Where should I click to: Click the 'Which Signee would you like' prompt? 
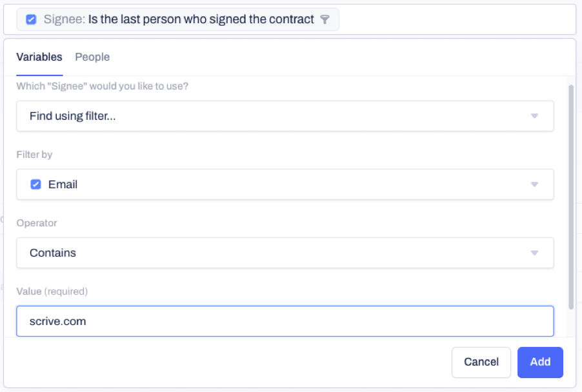pos(103,86)
